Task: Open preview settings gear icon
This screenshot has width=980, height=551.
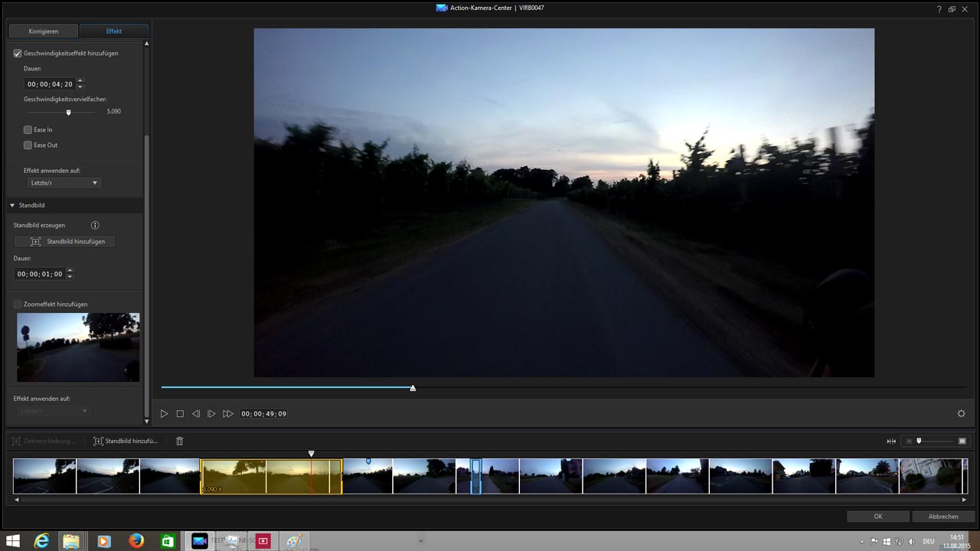Action: pos(962,414)
